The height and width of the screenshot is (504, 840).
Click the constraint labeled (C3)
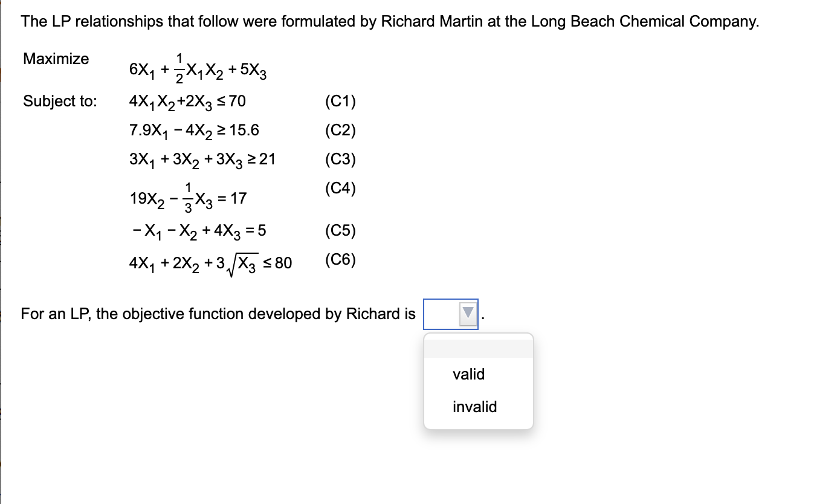pyautogui.click(x=340, y=159)
